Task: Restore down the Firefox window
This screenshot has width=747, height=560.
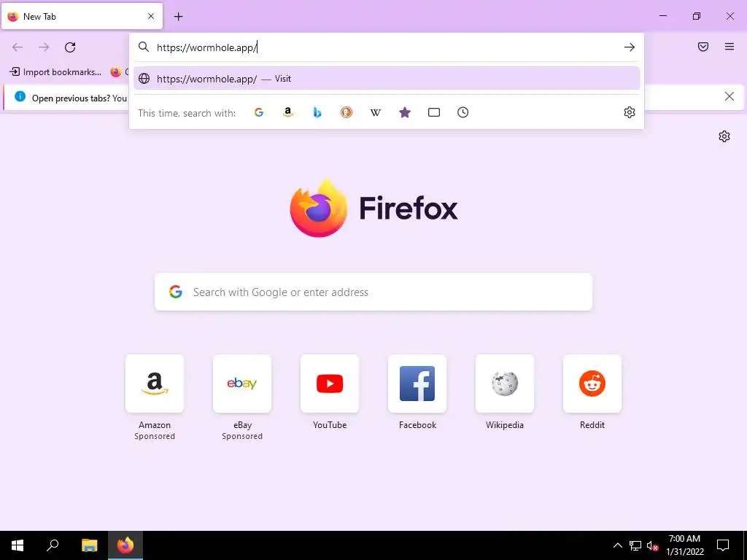Action: point(697,16)
